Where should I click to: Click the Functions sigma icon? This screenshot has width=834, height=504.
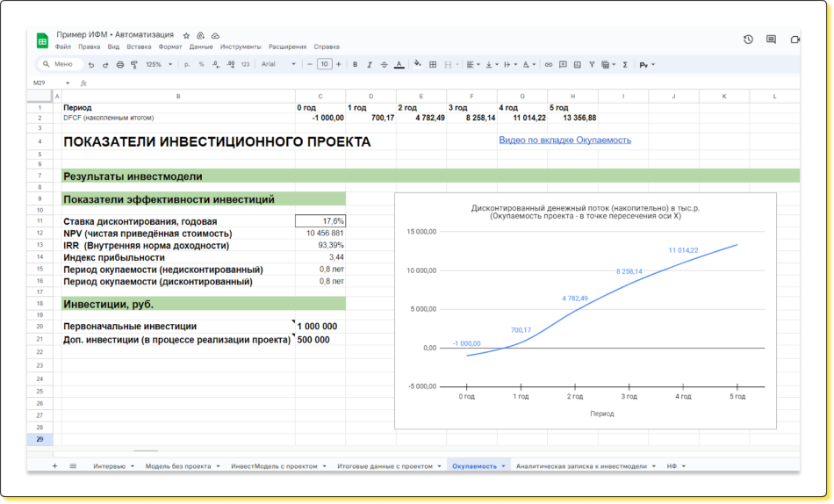(x=625, y=64)
